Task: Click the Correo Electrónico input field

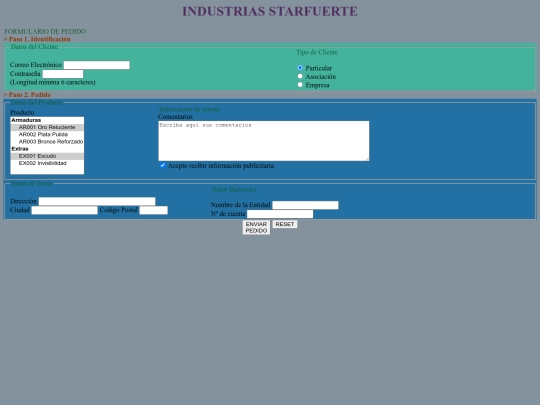Action: point(97,65)
